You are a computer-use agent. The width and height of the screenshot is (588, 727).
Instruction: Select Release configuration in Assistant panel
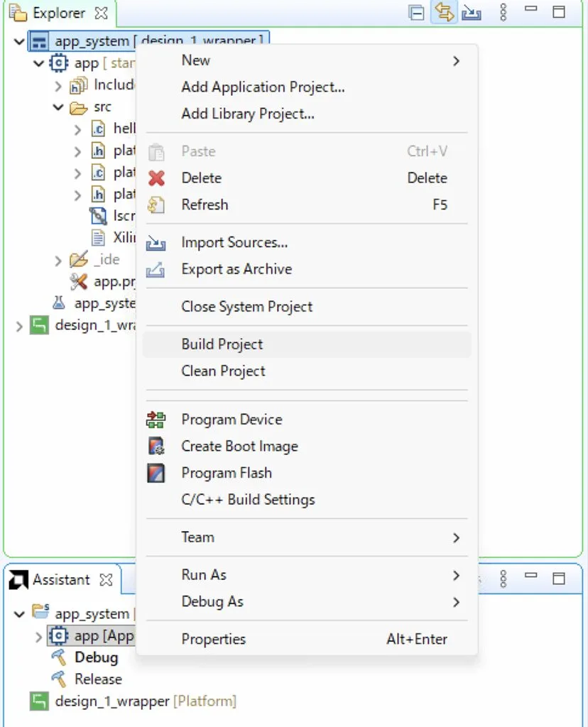coord(98,679)
